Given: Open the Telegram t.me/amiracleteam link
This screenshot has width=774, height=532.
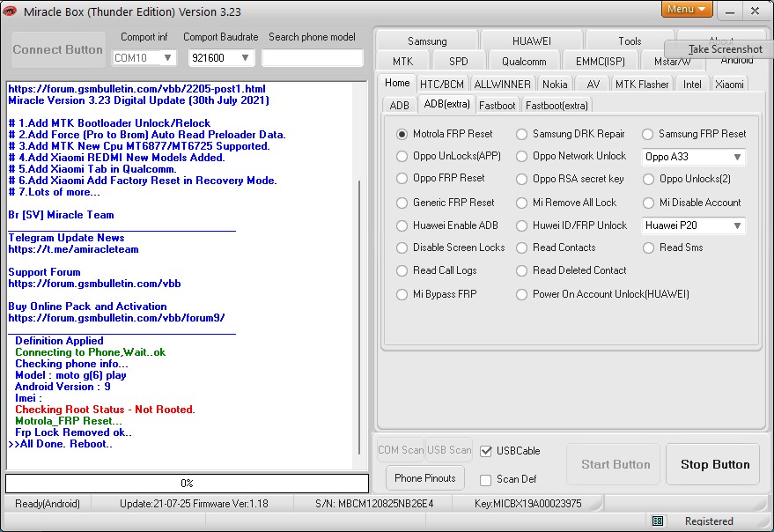Looking at the screenshot, I should pyautogui.click(x=73, y=249).
